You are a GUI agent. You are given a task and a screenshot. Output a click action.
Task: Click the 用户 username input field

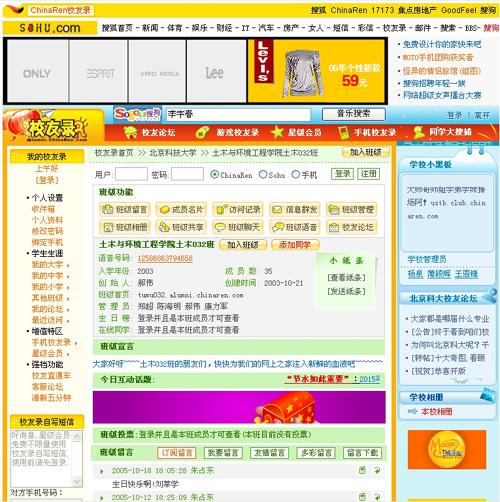click(x=131, y=174)
